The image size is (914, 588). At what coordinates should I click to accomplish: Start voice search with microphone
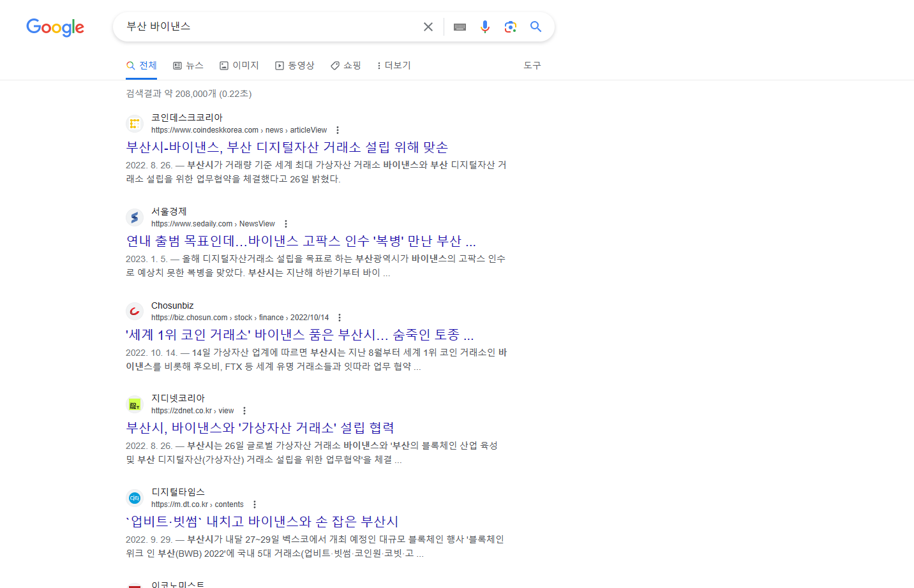485,27
